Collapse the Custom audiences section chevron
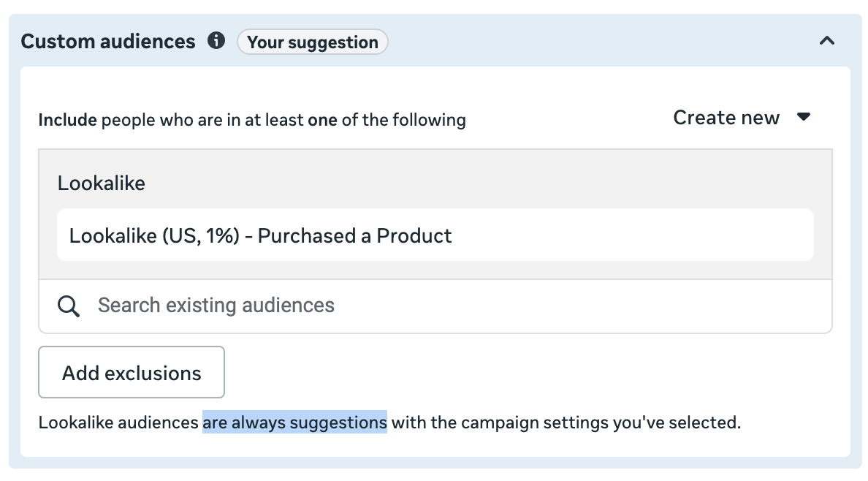This screenshot has height=481, width=868. 826,41
